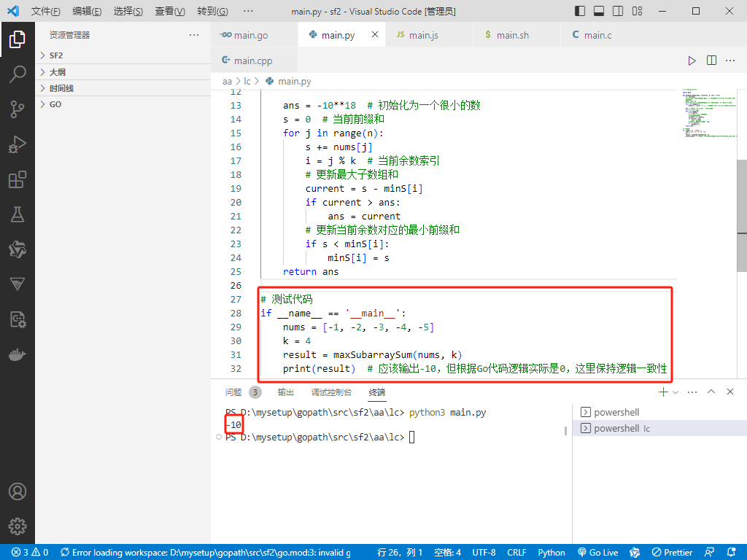Open the Source Control view

(18, 109)
